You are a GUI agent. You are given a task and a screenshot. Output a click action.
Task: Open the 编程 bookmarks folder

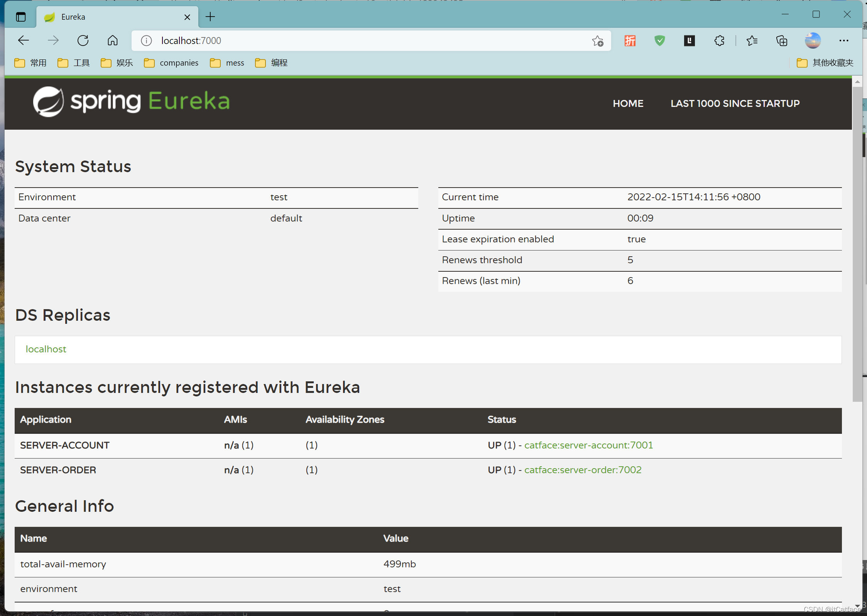(271, 63)
